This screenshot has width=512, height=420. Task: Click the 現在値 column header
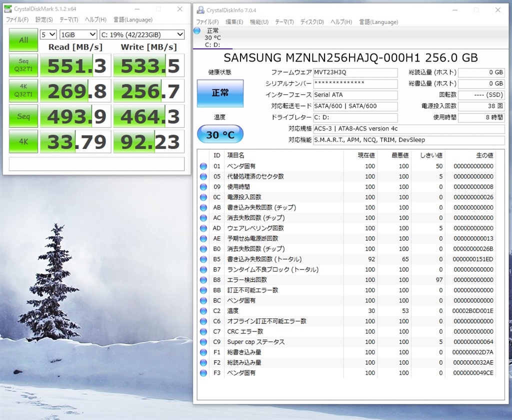pyautogui.click(x=366, y=155)
